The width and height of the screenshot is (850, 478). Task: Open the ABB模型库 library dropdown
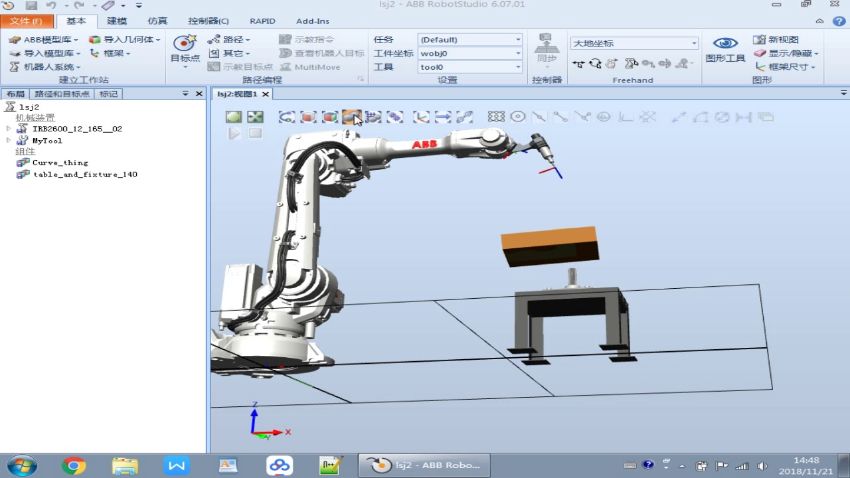[x=43, y=40]
